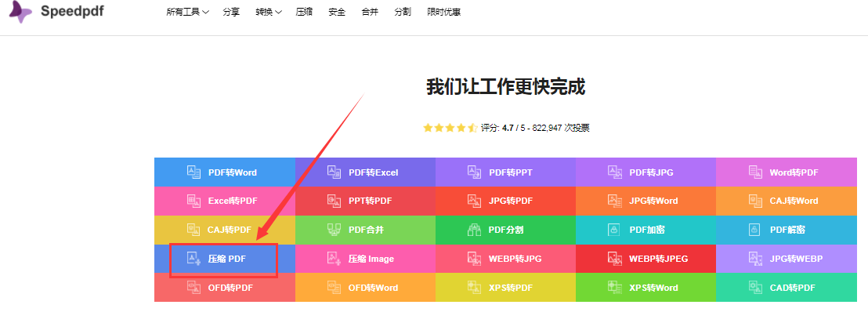Click the Speedpdf butterfly logo
868x312 pixels.
click(20, 12)
